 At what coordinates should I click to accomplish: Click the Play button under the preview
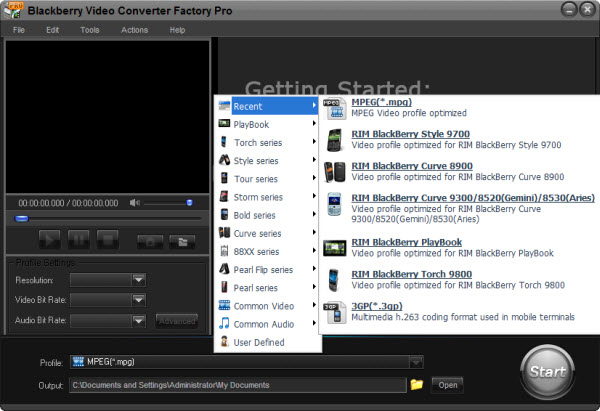coord(50,240)
